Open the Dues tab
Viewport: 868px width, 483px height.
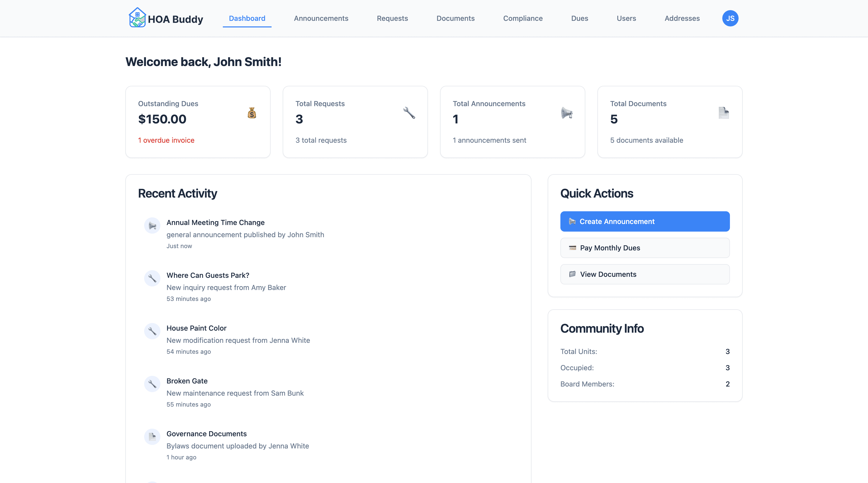pyautogui.click(x=580, y=18)
